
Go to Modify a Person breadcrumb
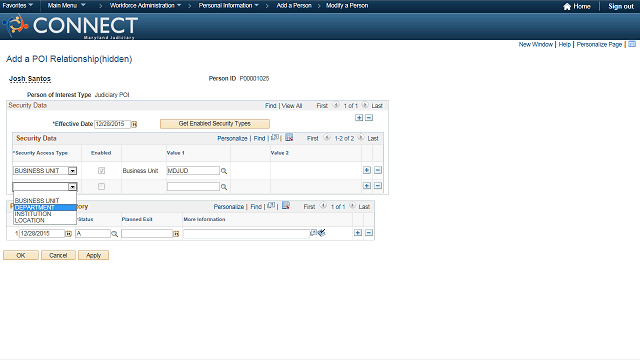347,5
